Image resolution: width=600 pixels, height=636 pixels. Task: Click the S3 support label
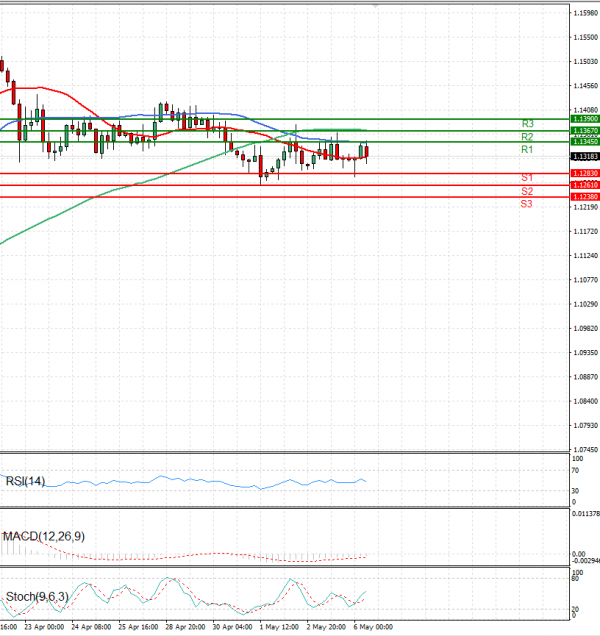coord(527,204)
